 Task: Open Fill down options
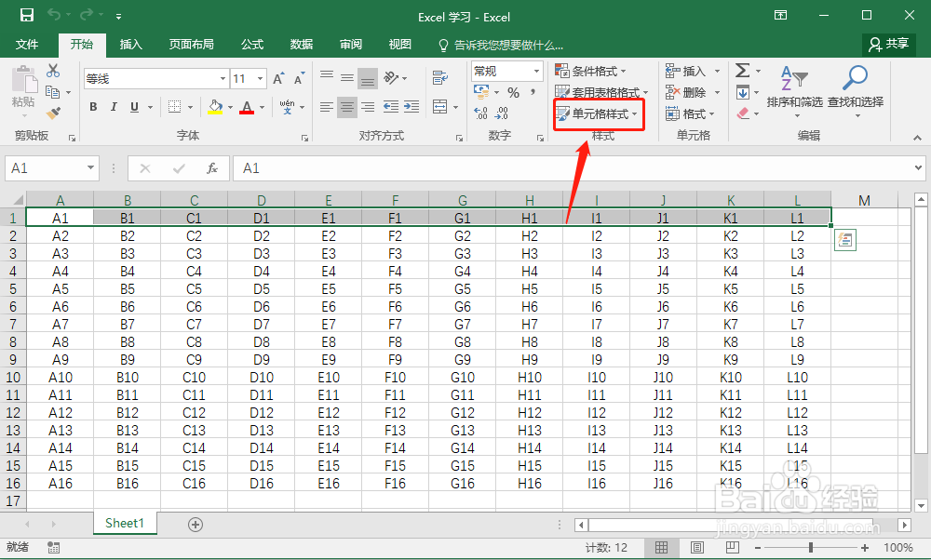743,92
